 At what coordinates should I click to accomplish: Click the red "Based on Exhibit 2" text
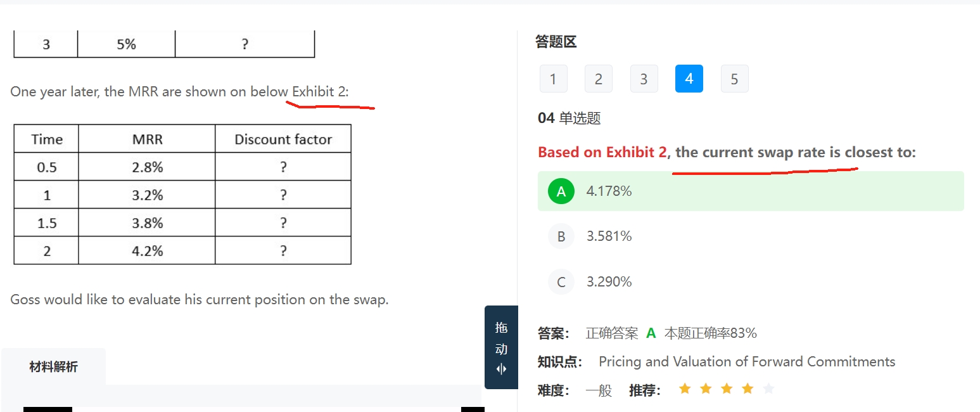pos(602,153)
